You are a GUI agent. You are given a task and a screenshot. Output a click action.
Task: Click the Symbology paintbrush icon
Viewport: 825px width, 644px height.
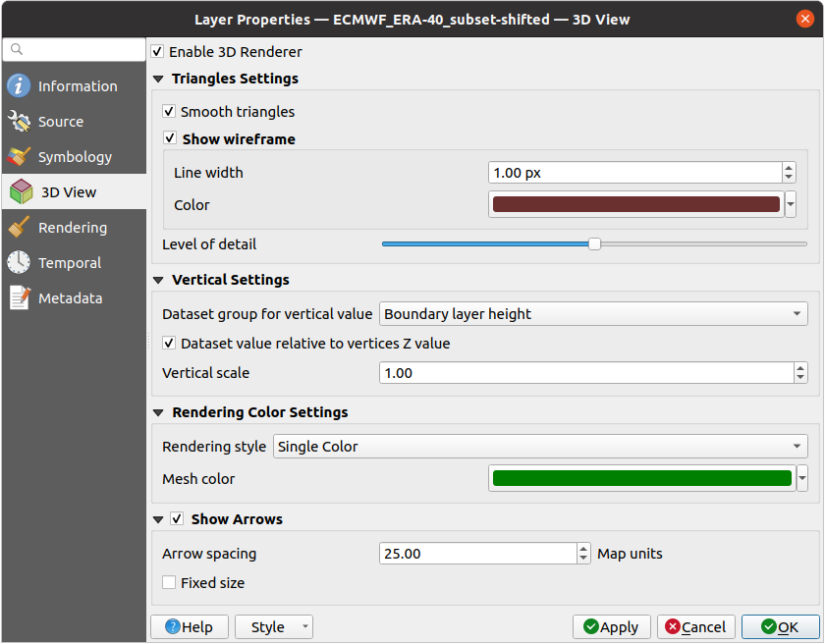click(19, 157)
